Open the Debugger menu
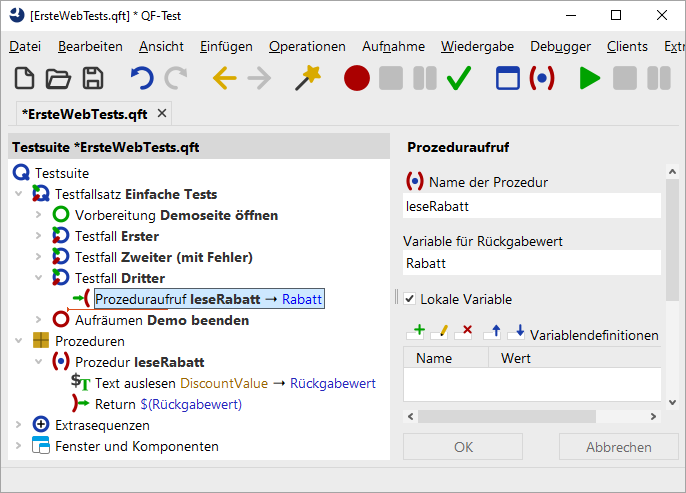Screen dimensions: 686x493 [x=560, y=46]
